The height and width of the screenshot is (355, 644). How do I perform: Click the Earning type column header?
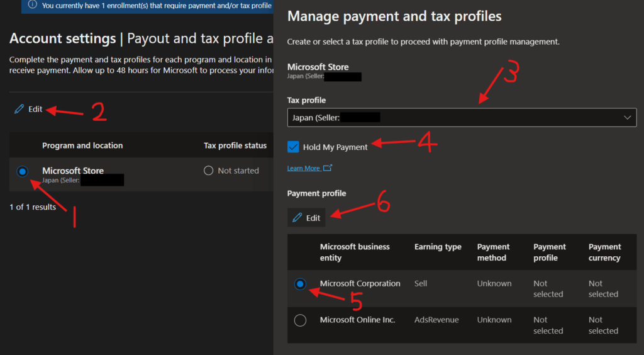[438, 247]
